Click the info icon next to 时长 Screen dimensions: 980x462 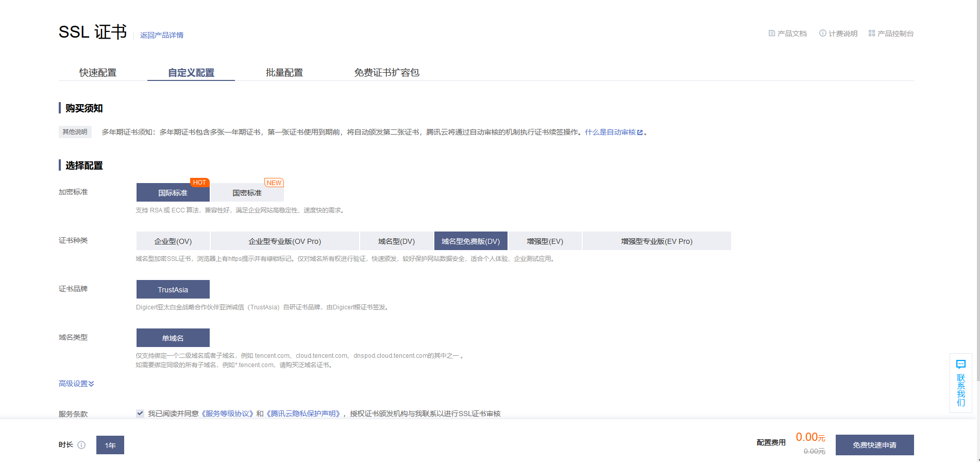pos(81,445)
